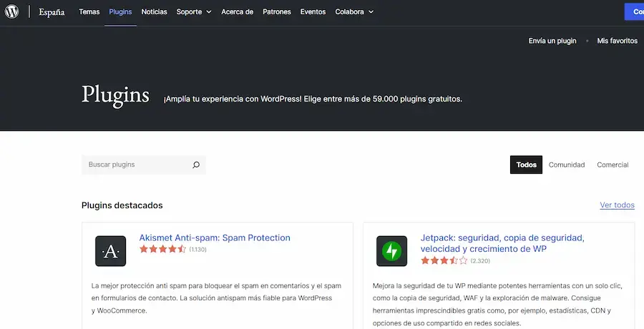The image size is (644, 329).
Task: Open Akismet Anti-spam plugin title link
Action: pos(215,237)
